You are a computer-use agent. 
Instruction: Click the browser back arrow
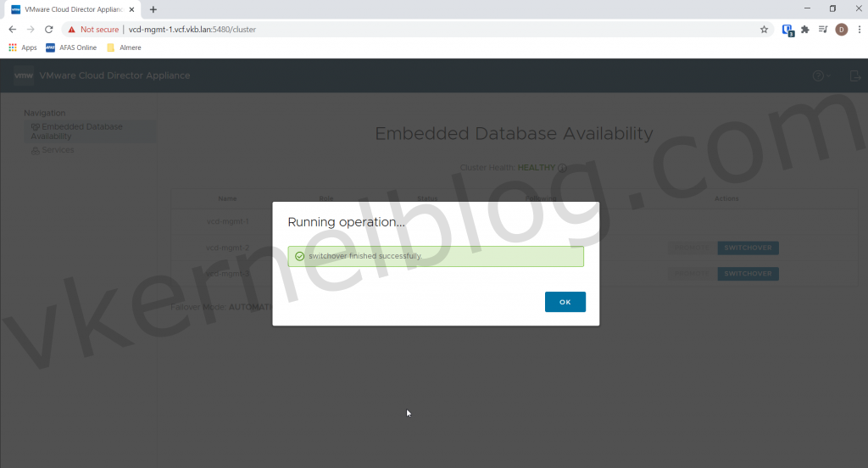click(12, 30)
